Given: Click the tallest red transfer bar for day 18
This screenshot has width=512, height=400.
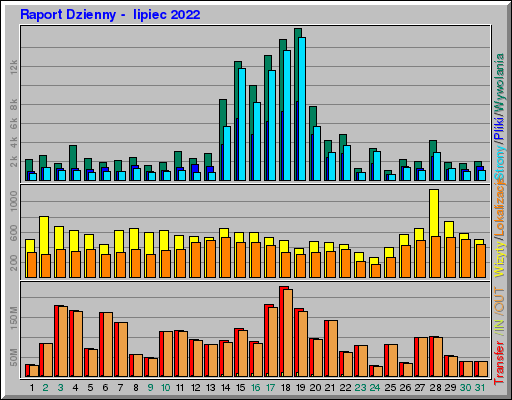Looking at the screenshot, I should (x=282, y=332).
